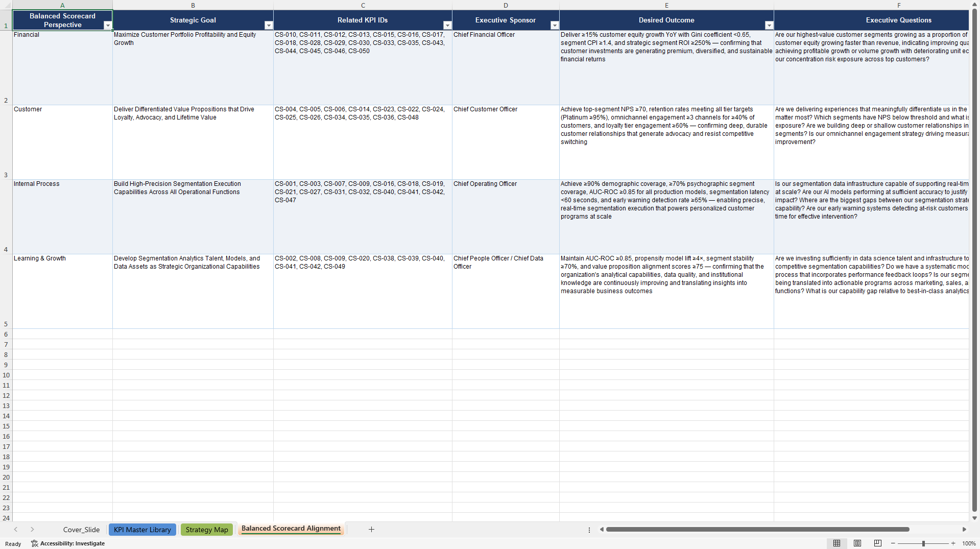Select 'Build High-Precision Segmentation Execution' cell

(193, 217)
